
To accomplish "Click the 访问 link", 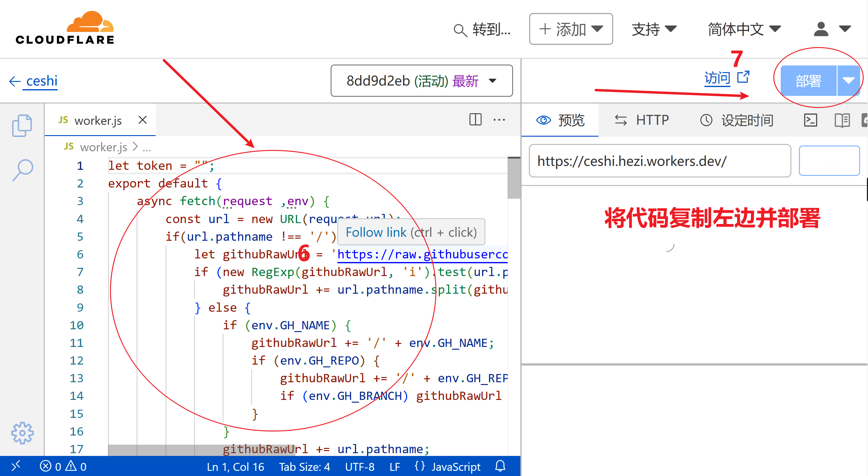I will [727, 78].
